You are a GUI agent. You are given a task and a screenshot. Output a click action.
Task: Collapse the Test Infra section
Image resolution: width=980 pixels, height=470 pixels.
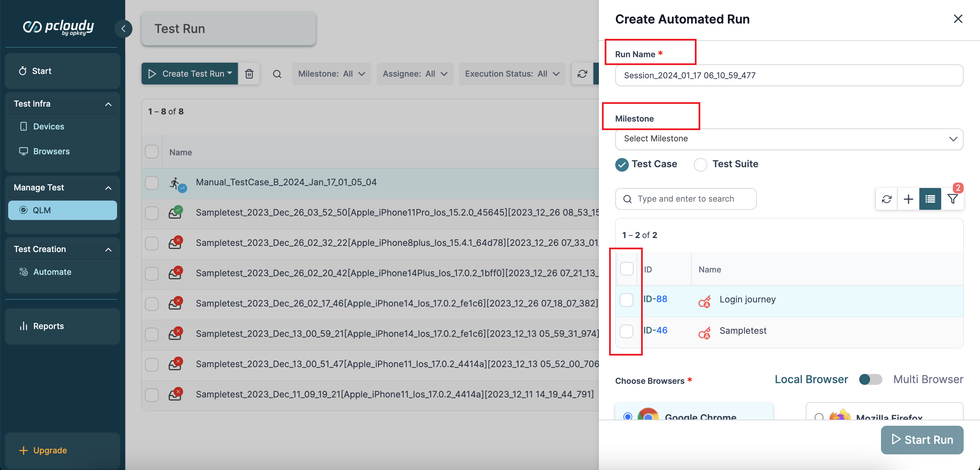pos(108,104)
